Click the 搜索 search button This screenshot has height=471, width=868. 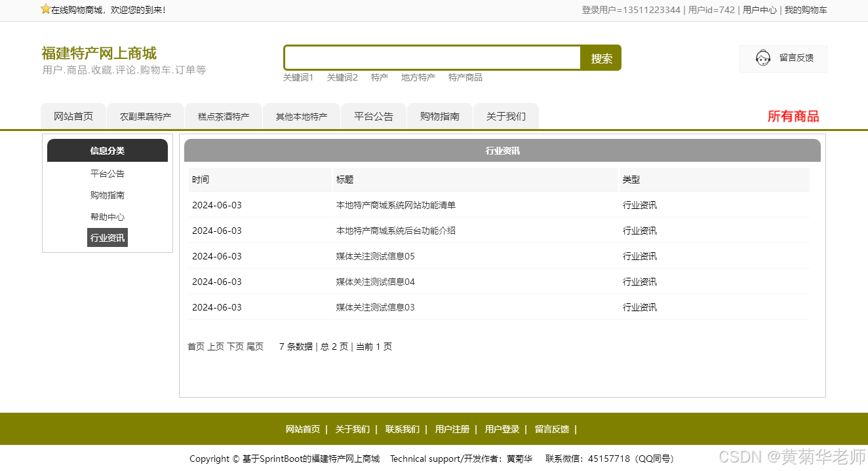pyautogui.click(x=601, y=58)
